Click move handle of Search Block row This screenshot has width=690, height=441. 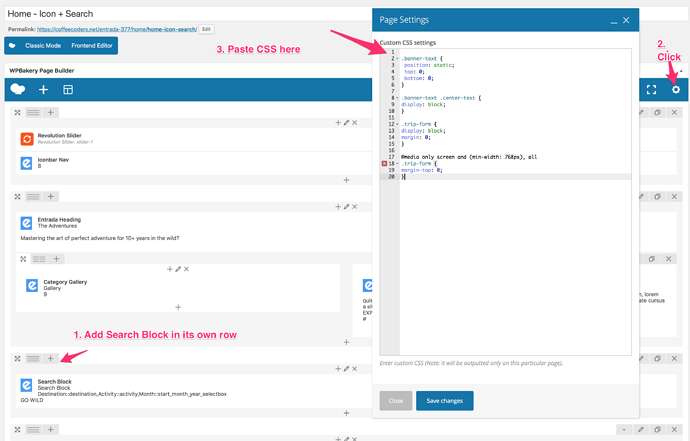coord(18,359)
